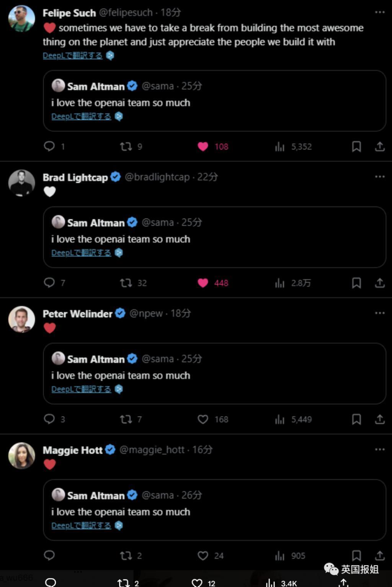Unlike Felipe Such's tweet with 108 likes

[x=203, y=146]
